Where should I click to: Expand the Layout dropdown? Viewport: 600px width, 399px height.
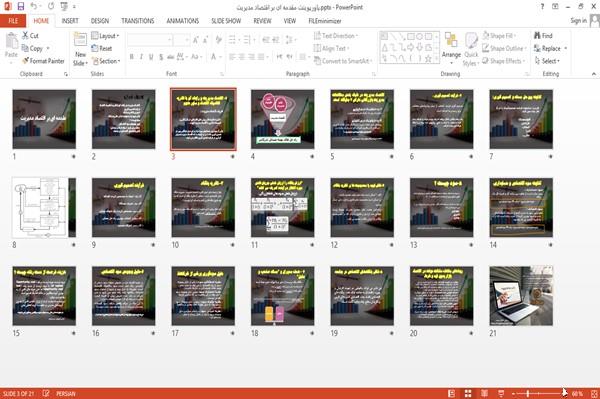point(105,36)
